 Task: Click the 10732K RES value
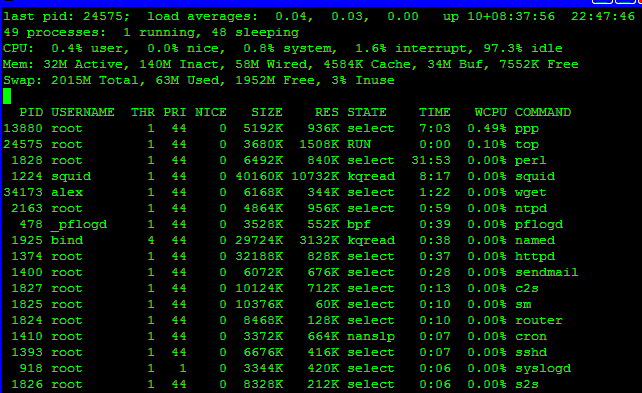pyautogui.click(x=315, y=176)
